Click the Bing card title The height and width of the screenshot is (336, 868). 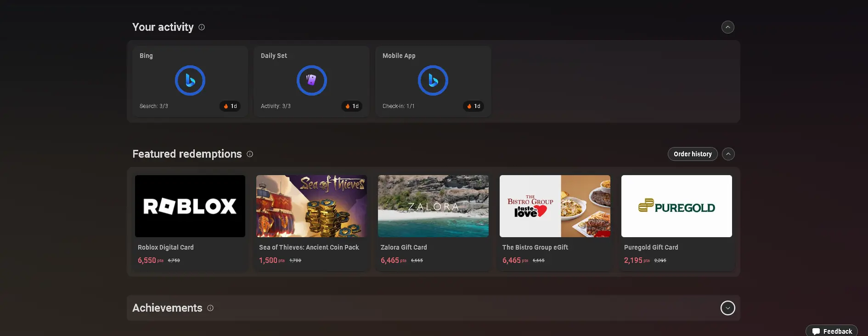146,56
